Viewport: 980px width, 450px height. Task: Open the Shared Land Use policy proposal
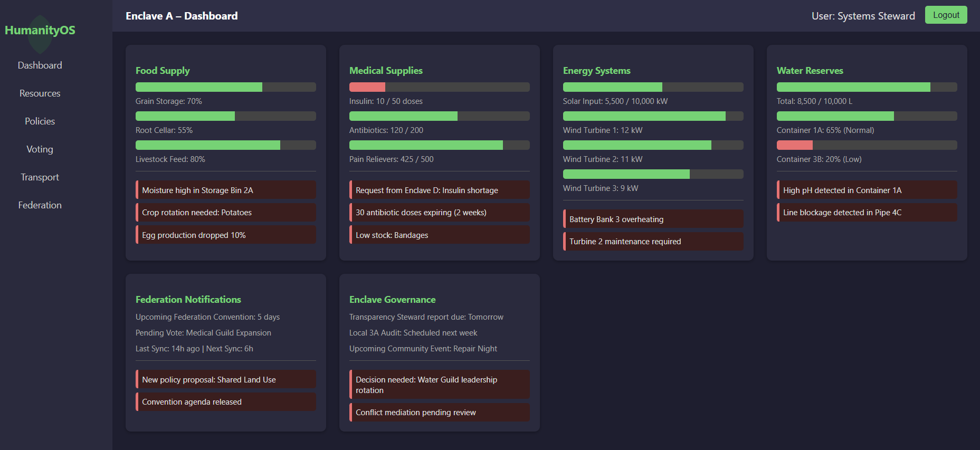pos(225,379)
